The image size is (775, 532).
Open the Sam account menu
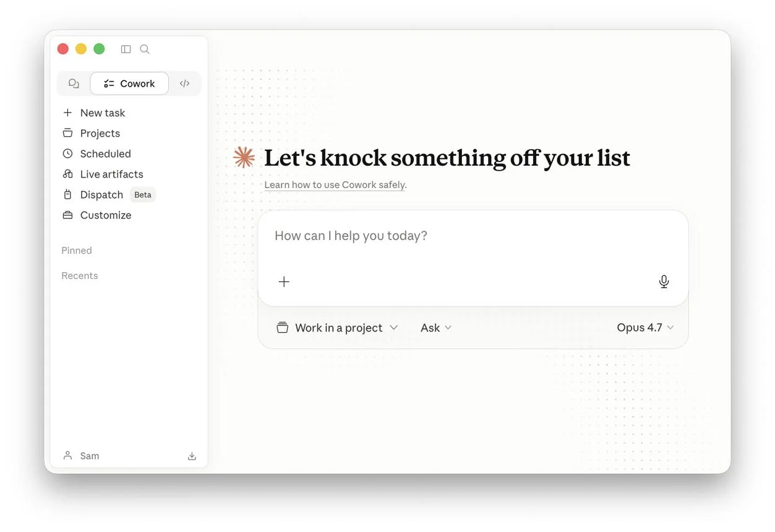click(81, 456)
